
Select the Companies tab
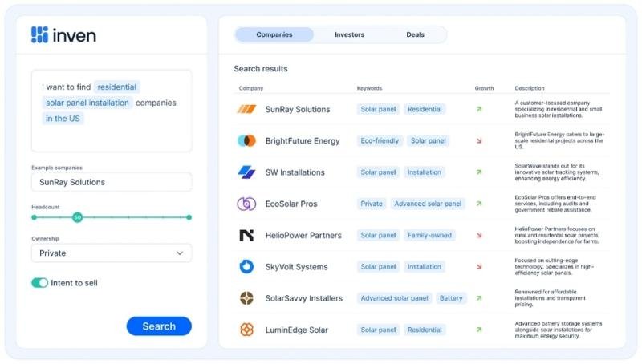point(274,34)
